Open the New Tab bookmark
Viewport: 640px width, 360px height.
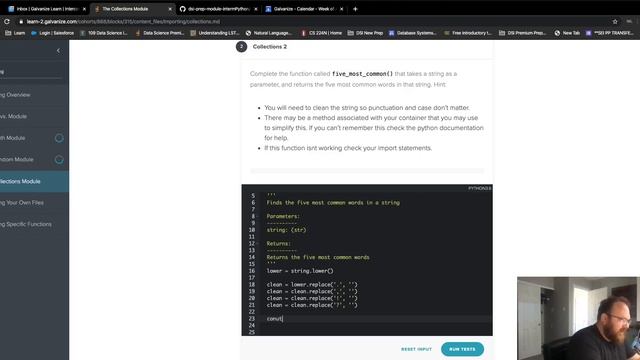[x=567, y=33]
